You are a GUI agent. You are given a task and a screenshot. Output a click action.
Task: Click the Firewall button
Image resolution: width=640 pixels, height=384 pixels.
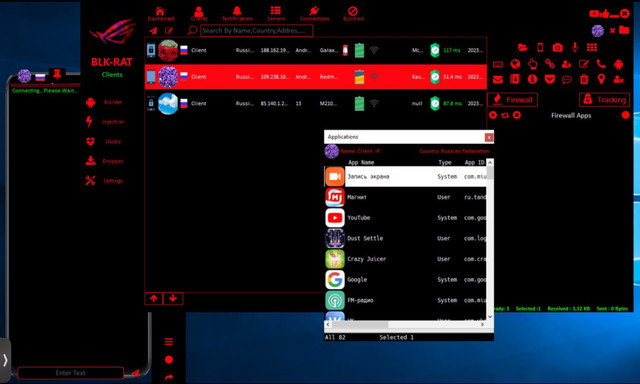[x=512, y=100]
